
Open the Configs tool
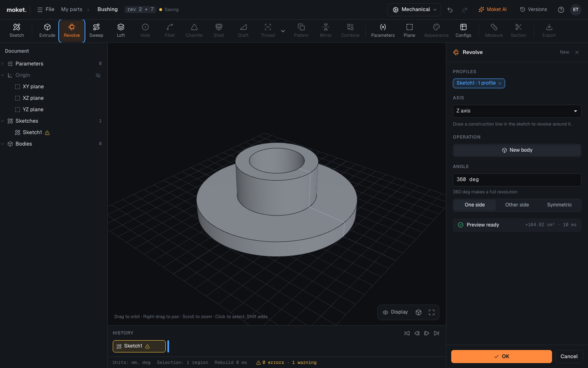click(x=463, y=31)
